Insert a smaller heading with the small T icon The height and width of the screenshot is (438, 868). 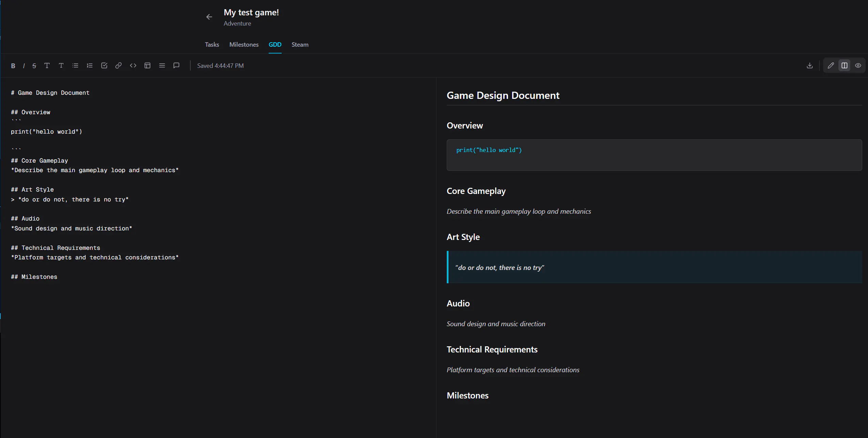coord(61,65)
